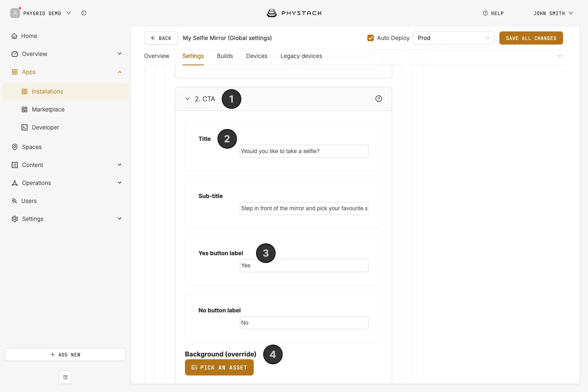
Task: Click the Marketplace icon
Action: pyautogui.click(x=24, y=109)
